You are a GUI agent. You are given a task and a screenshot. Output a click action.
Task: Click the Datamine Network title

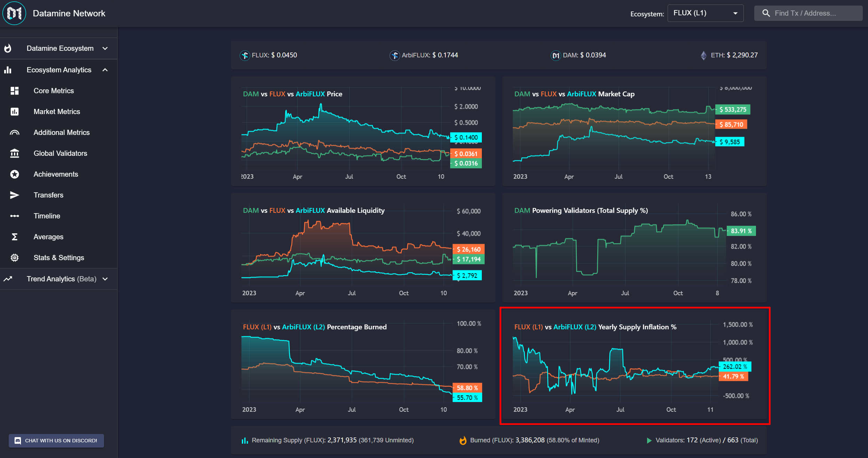pyautogui.click(x=69, y=13)
